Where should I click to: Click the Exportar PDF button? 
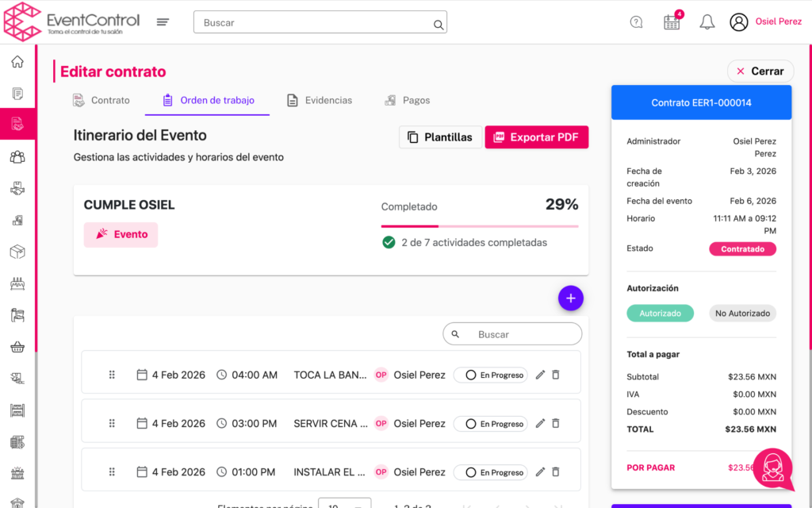click(x=537, y=137)
